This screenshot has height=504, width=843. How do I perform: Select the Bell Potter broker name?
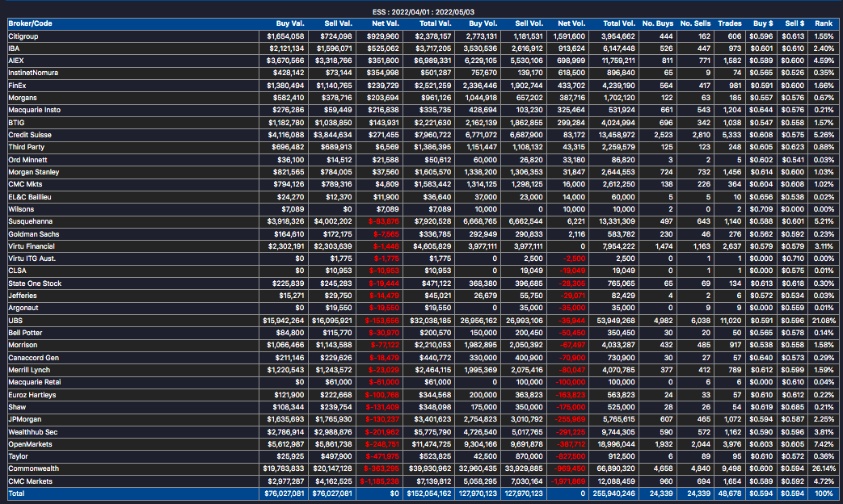coord(25,333)
